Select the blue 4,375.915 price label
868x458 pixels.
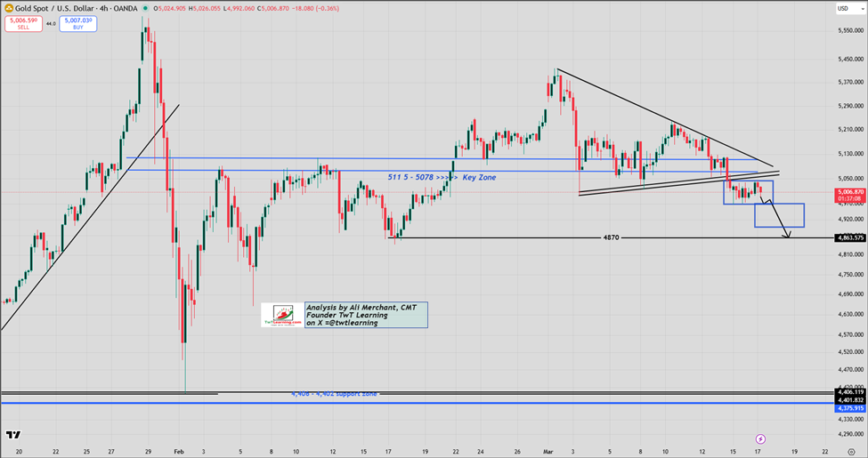click(x=849, y=408)
